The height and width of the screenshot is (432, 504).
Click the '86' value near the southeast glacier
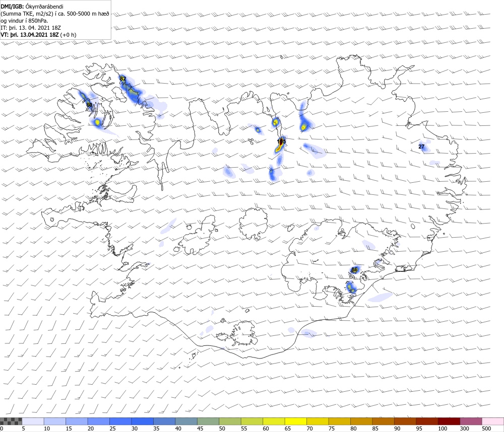[x=354, y=269]
